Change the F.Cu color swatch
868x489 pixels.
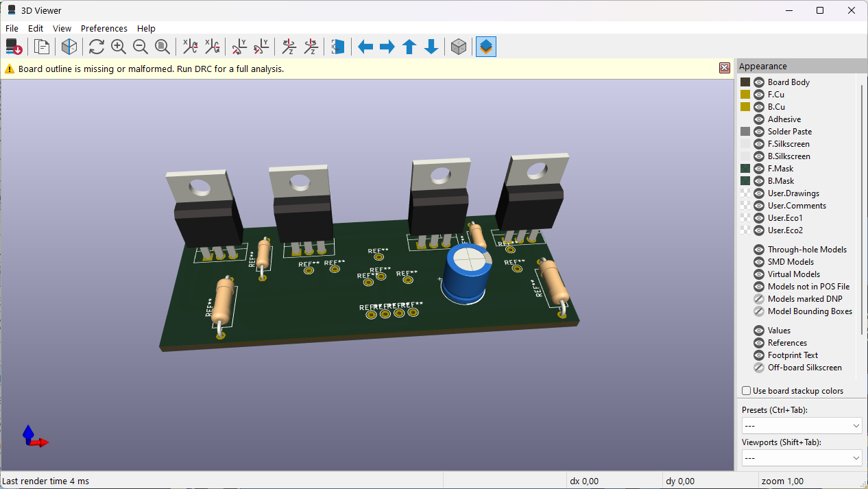pos(745,95)
